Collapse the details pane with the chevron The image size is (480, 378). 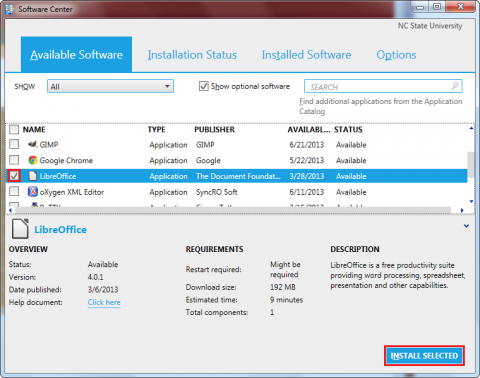[466, 226]
